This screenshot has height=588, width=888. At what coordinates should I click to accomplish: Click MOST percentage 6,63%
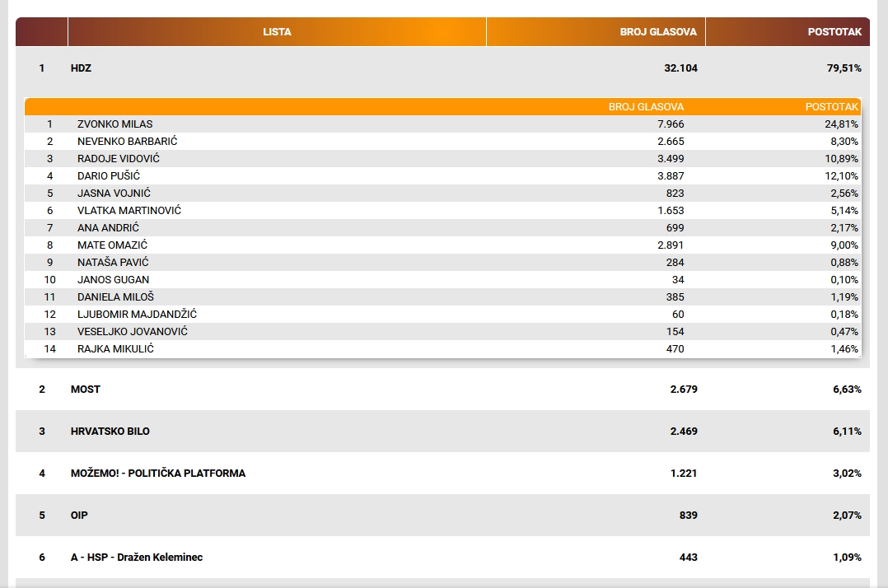[847, 390]
